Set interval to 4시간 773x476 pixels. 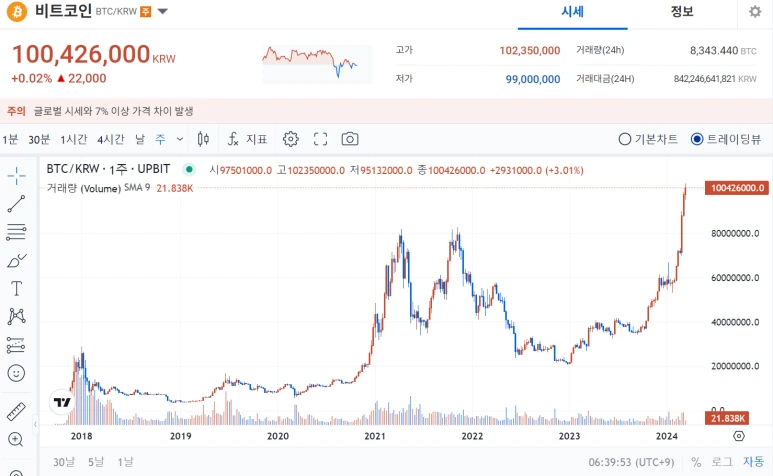pyautogui.click(x=110, y=139)
